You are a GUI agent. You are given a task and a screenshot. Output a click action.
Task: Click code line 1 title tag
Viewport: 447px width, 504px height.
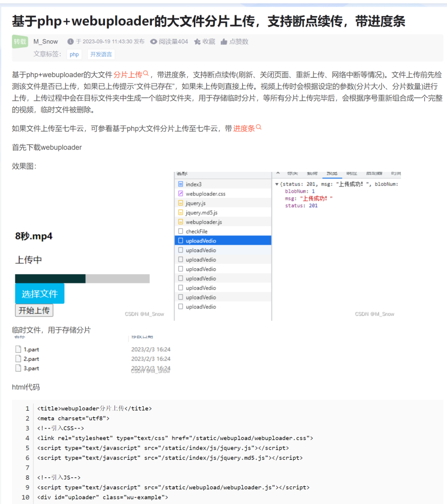click(94, 409)
